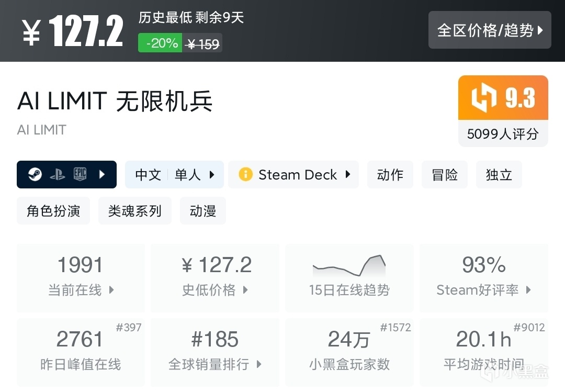Click the Epic Games platform icon
This screenshot has width=565, height=392.
pos(80,174)
